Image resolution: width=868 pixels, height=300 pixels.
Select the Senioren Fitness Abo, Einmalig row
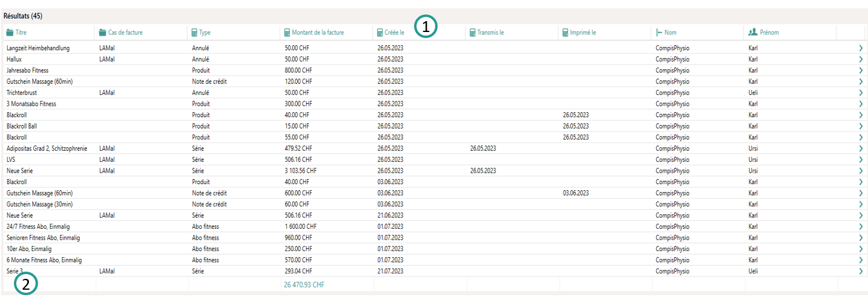tap(43, 238)
